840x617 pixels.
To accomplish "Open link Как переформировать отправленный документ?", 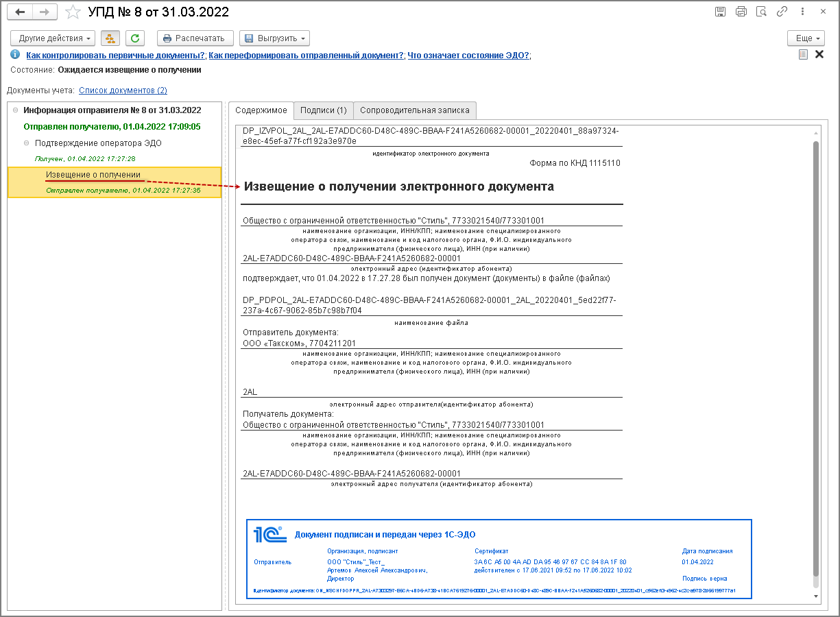I will (x=307, y=56).
